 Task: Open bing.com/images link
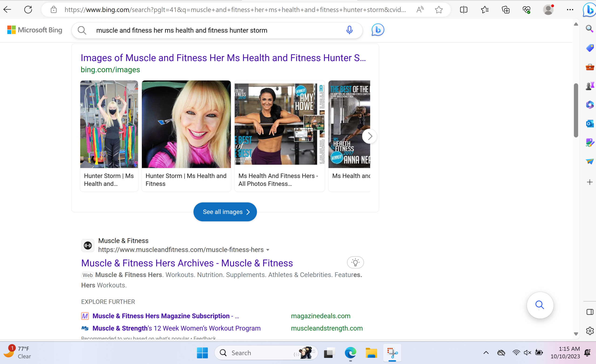point(110,70)
